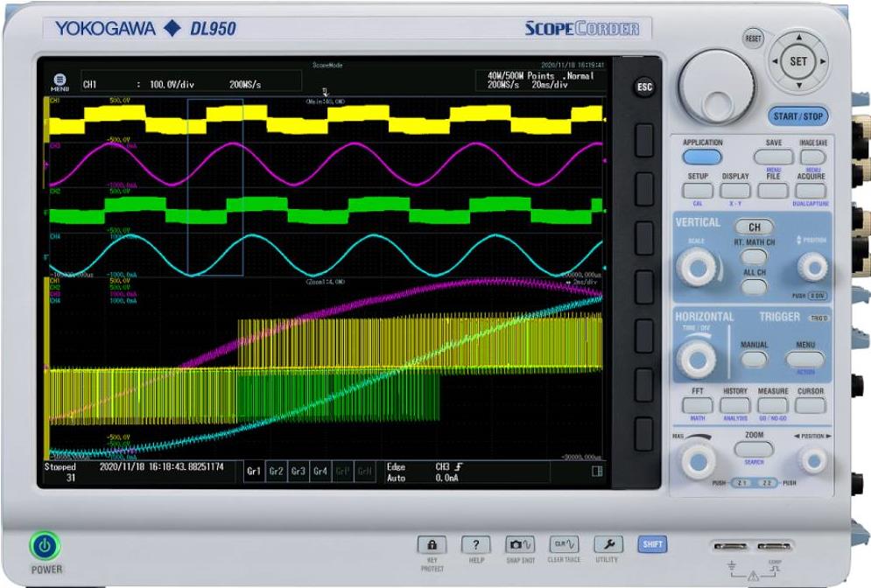Click the zoom MAG knob
The image size is (871, 588).
coord(697,461)
